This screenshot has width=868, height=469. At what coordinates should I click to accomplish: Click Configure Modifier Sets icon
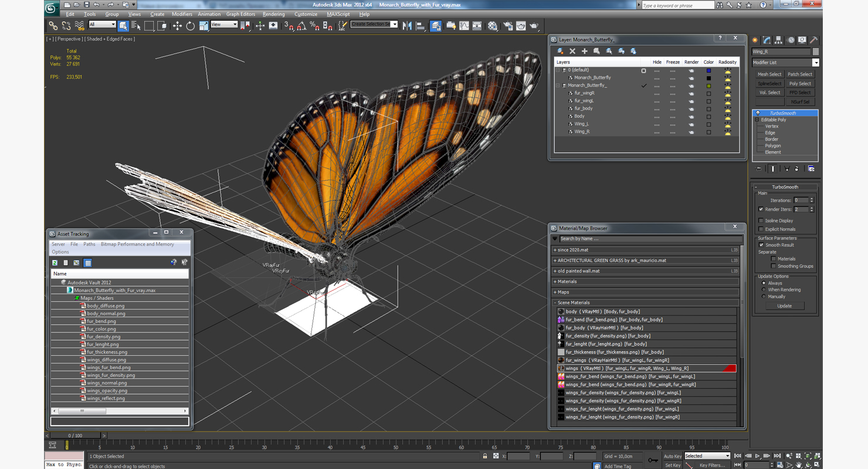coord(811,169)
